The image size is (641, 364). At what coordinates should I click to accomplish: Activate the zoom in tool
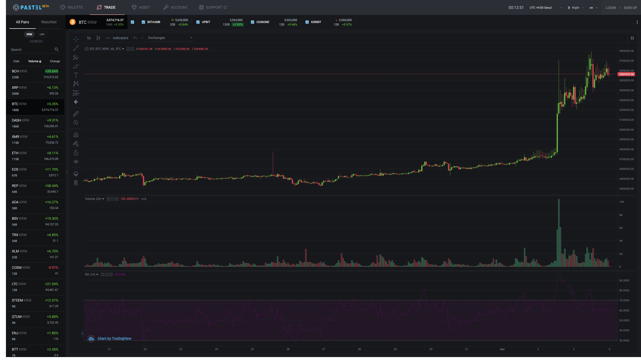[x=76, y=123]
